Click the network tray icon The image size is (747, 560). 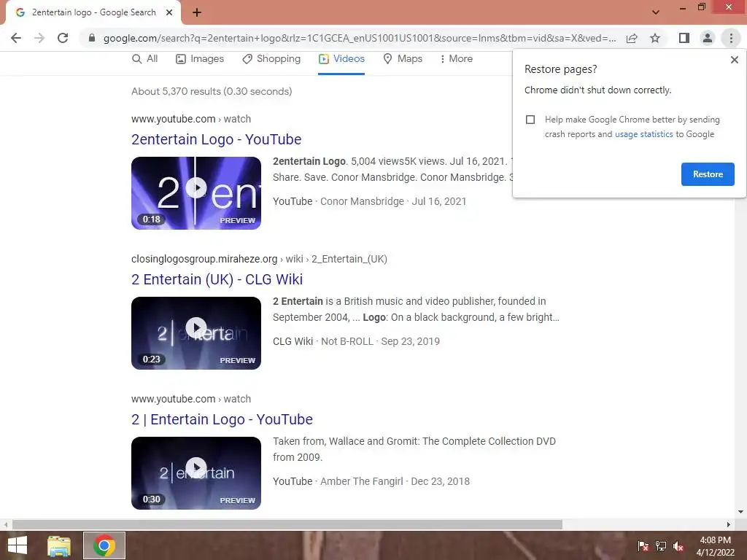(x=661, y=546)
